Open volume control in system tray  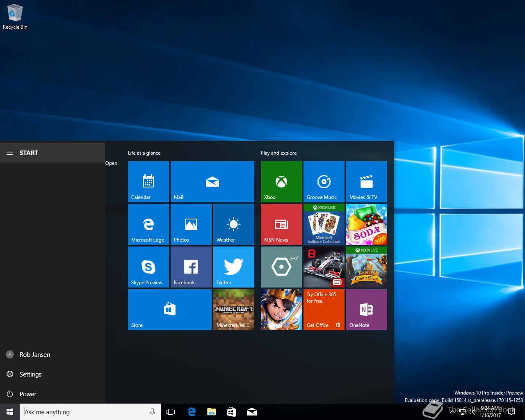(472, 413)
